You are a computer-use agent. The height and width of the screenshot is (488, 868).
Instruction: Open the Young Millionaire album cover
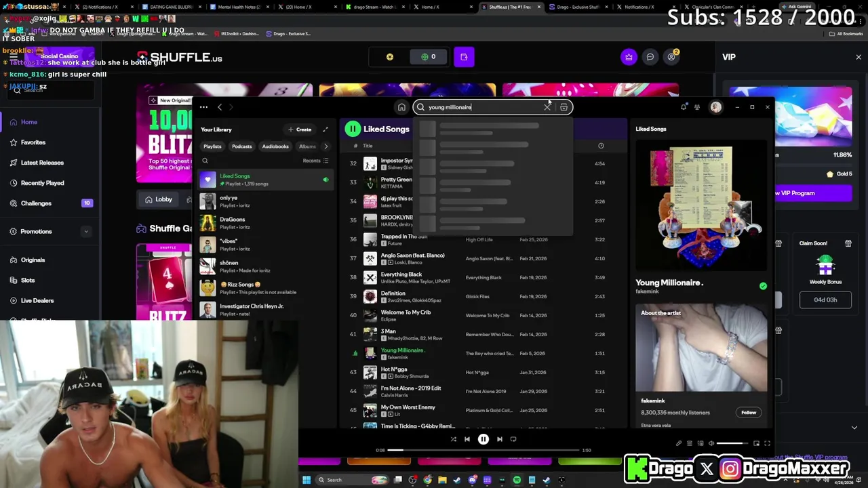tap(701, 205)
